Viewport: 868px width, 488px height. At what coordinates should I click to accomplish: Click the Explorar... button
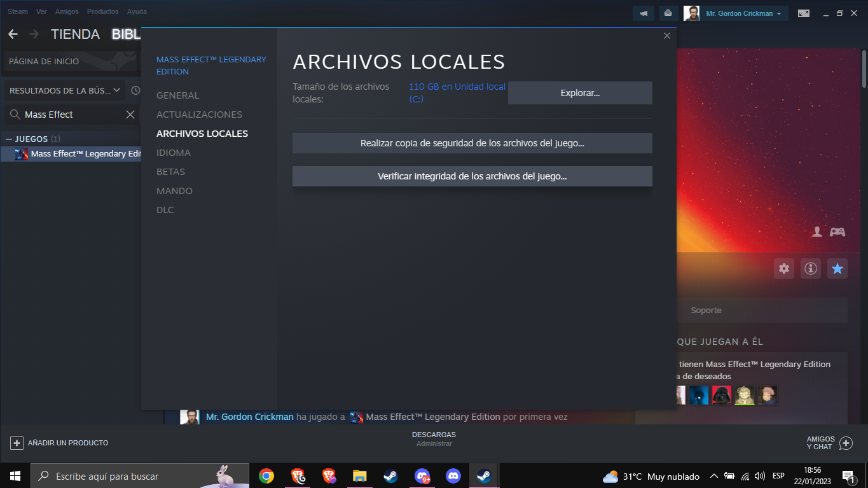(580, 93)
